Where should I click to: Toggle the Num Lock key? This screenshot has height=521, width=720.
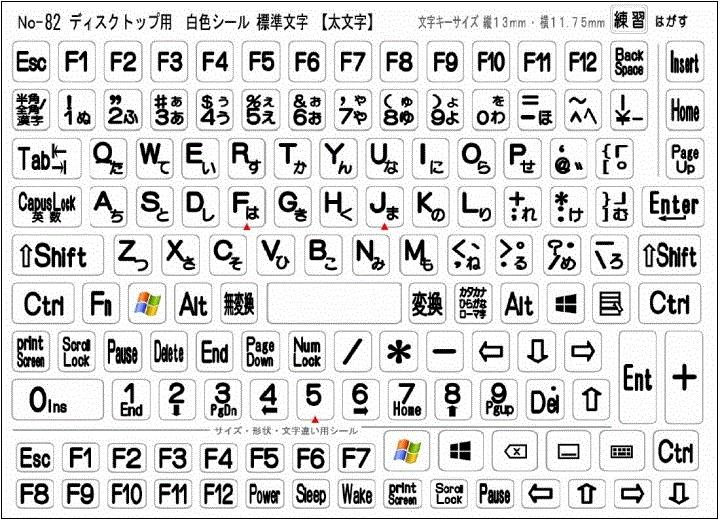click(307, 352)
